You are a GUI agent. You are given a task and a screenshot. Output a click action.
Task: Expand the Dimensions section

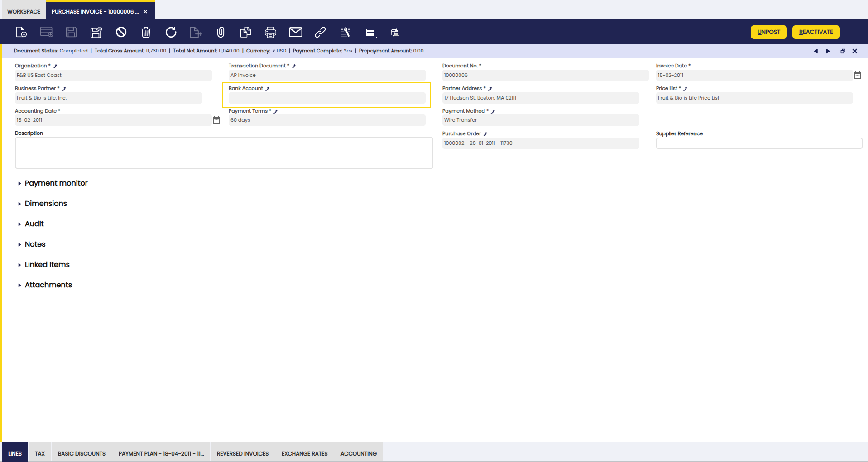point(42,204)
